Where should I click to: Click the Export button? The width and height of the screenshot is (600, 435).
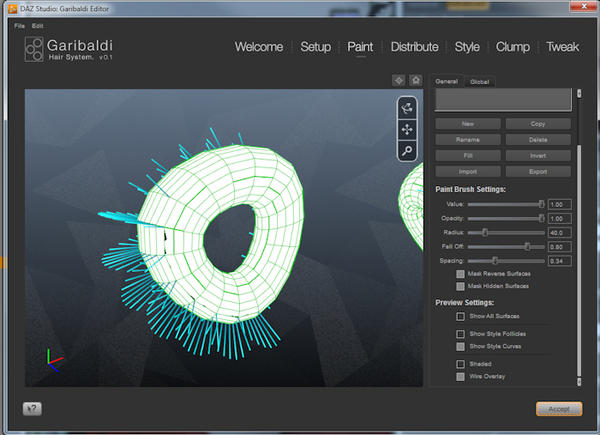coord(538,172)
